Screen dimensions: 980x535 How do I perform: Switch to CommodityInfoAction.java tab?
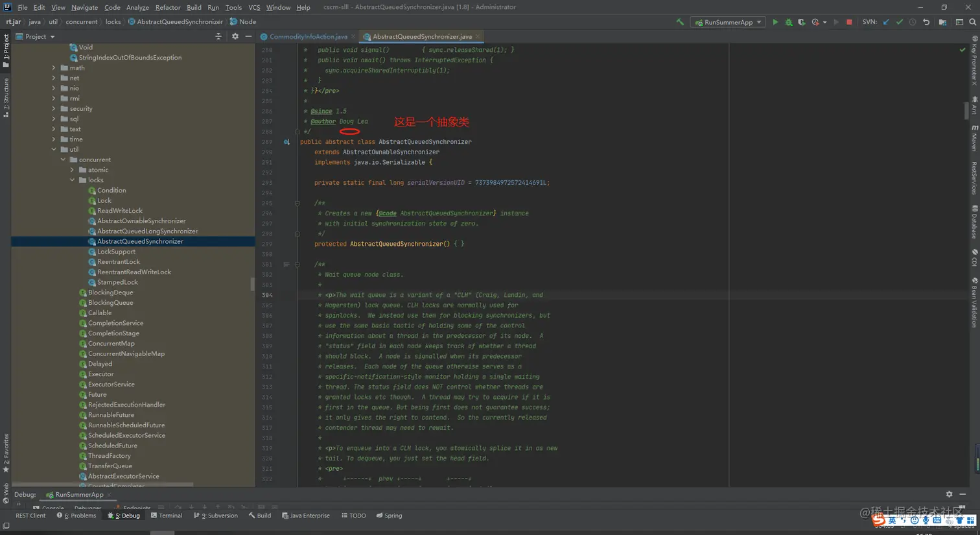308,37
